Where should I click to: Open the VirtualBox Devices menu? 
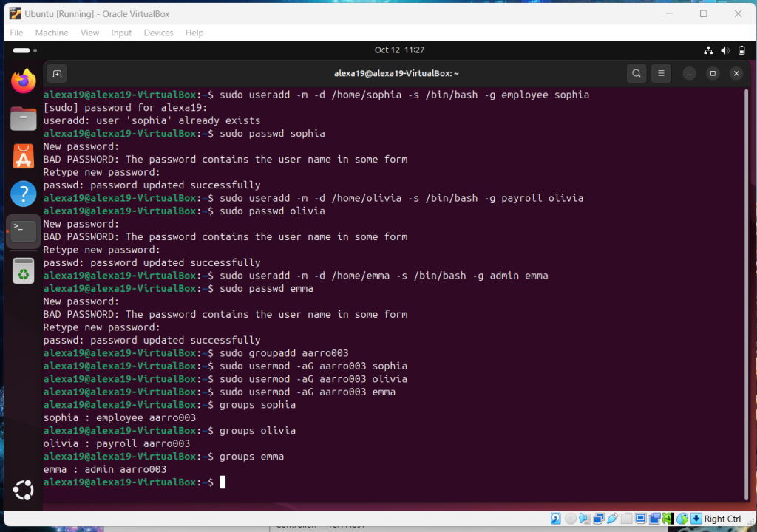[158, 33]
